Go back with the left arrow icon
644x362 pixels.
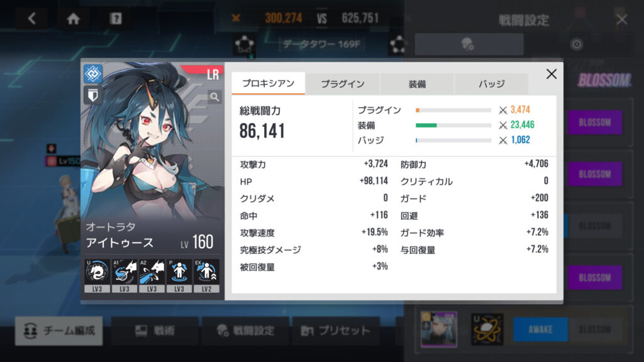32,18
